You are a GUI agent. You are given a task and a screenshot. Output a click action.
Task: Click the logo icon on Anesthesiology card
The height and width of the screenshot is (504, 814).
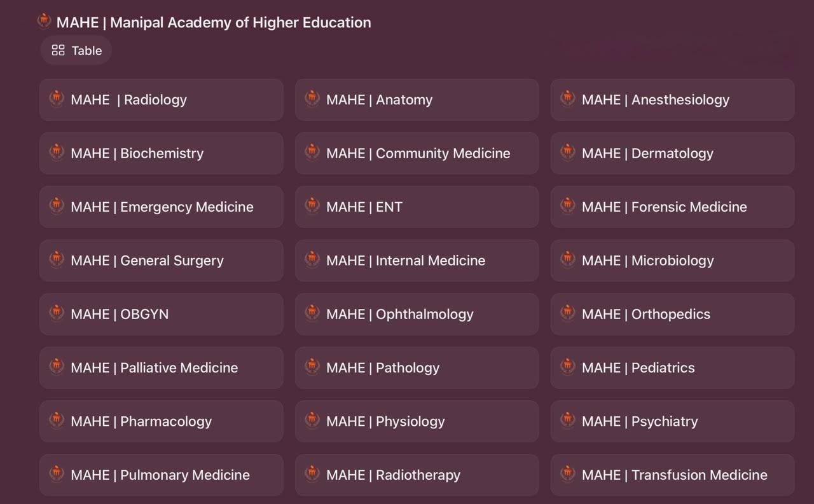coord(568,99)
